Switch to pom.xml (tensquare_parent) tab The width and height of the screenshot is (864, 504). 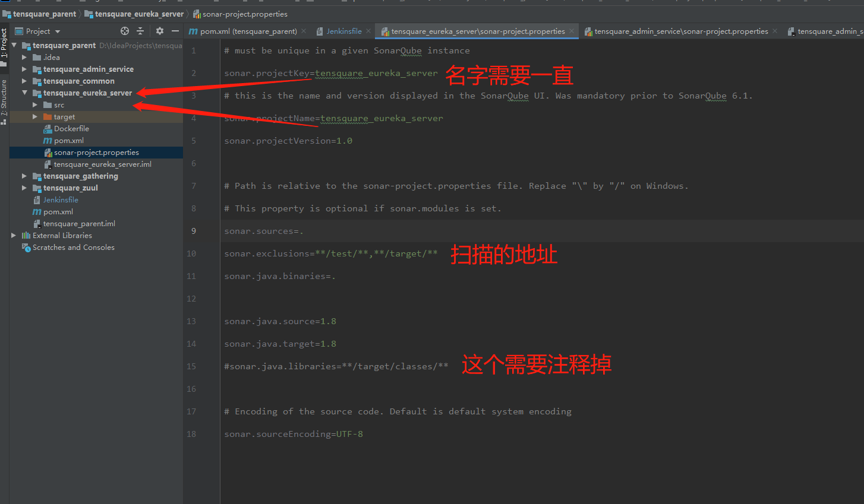coord(243,31)
